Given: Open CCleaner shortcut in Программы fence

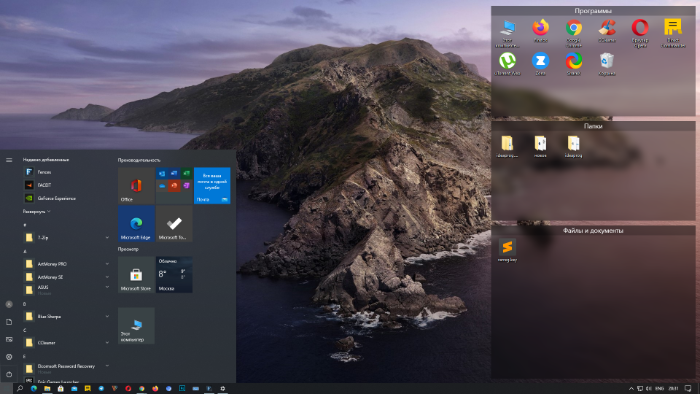Looking at the screenshot, I should (607, 30).
